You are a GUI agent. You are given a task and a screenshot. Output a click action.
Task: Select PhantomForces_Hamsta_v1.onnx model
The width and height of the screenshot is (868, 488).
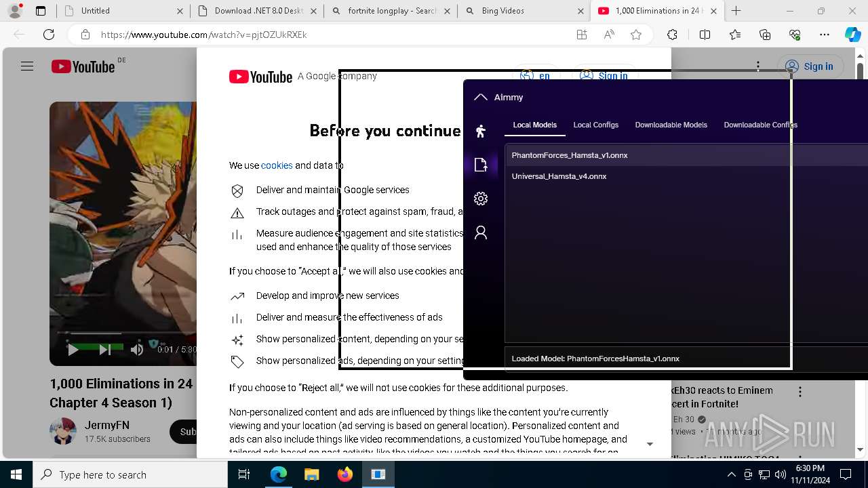pyautogui.click(x=686, y=155)
